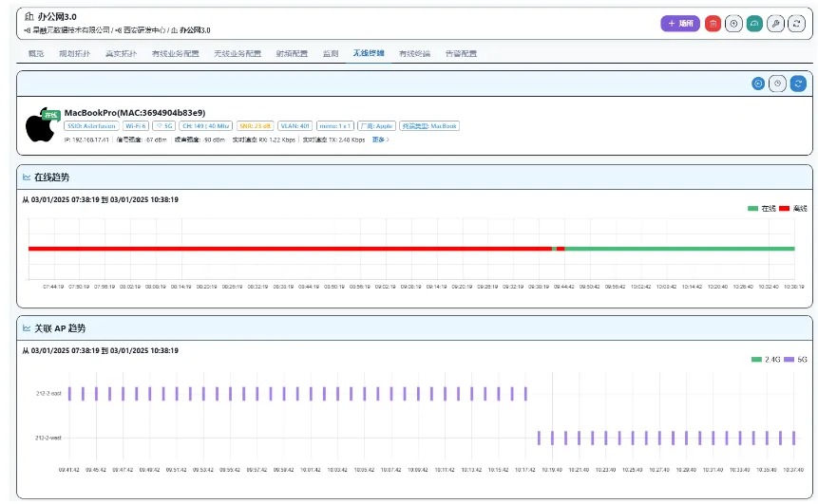Toggle the green 在线 legend entry
The width and height of the screenshot is (818, 504).
click(762, 209)
